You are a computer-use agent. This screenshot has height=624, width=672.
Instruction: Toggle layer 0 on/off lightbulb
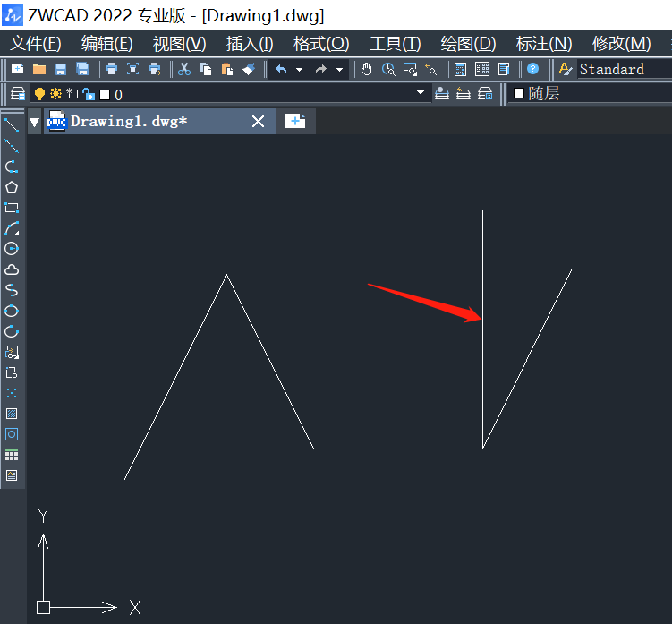coord(39,93)
